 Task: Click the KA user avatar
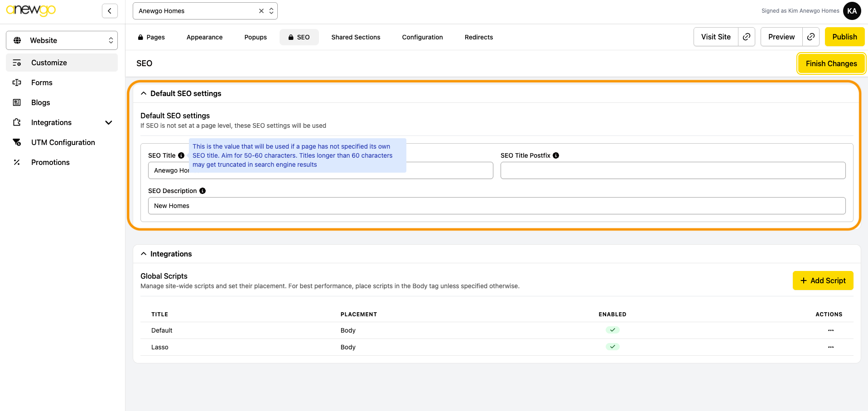(852, 11)
